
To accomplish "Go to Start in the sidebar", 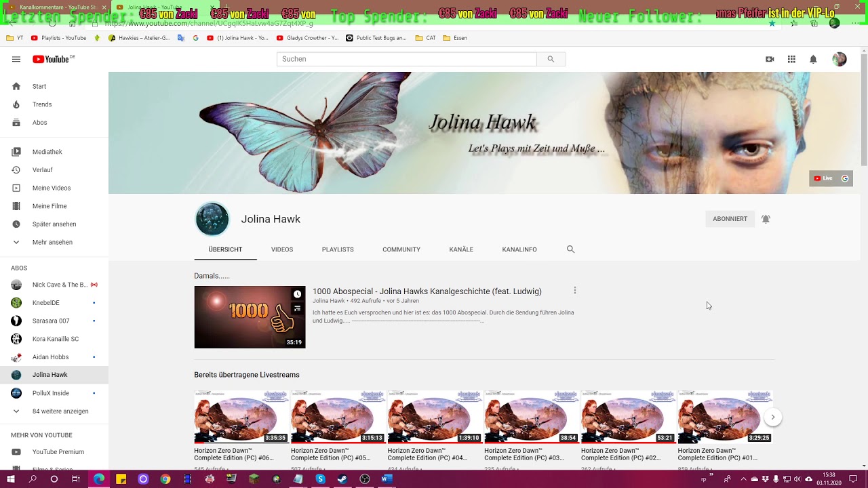I will [54, 86].
